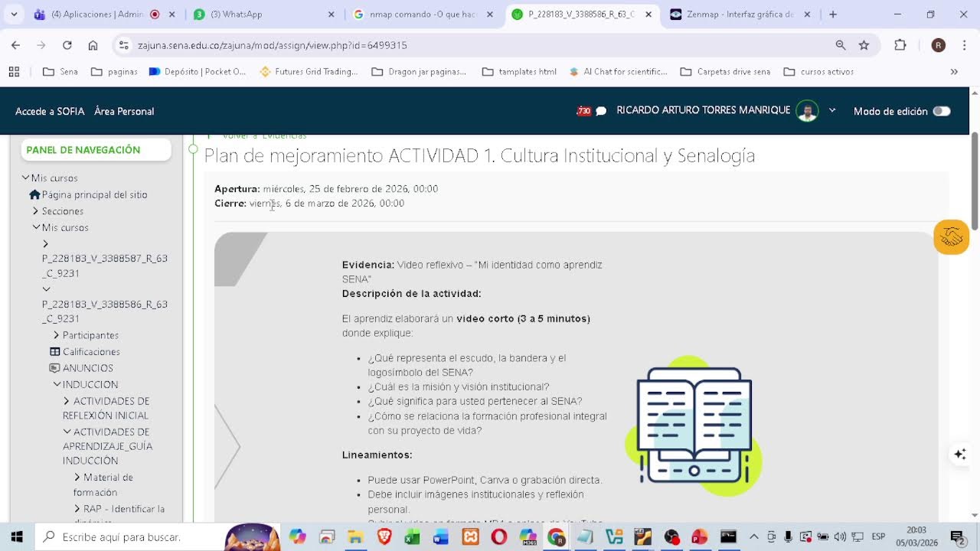Expand the Participantes tree node
The width and height of the screenshot is (980, 551).
pyautogui.click(x=57, y=335)
